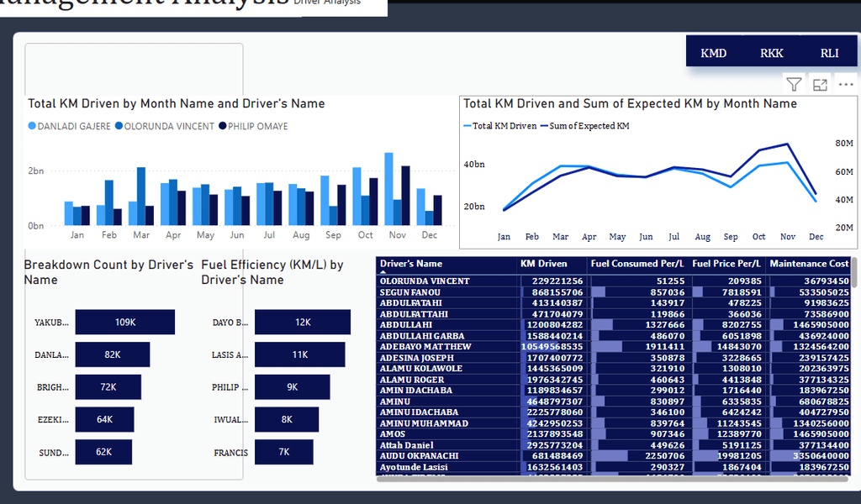Click ABDULLAHI GARBA driver name cell

(422, 336)
